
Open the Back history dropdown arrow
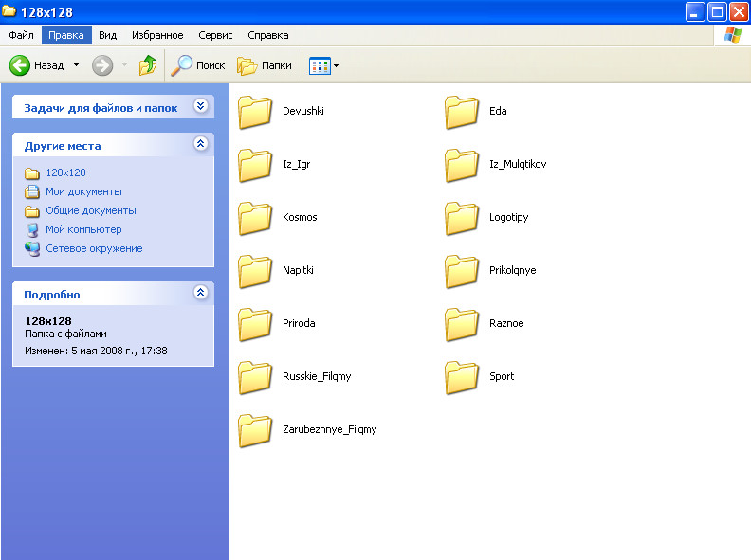click(x=76, y=65)
